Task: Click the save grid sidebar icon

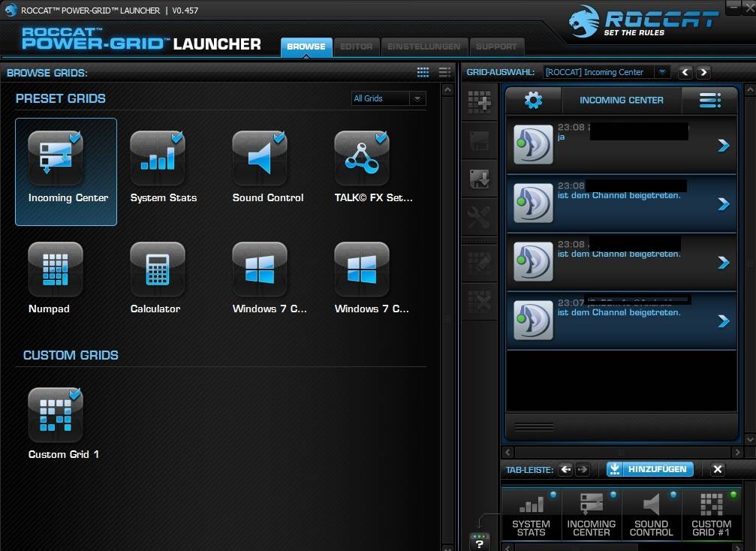Action: point(479,141)
